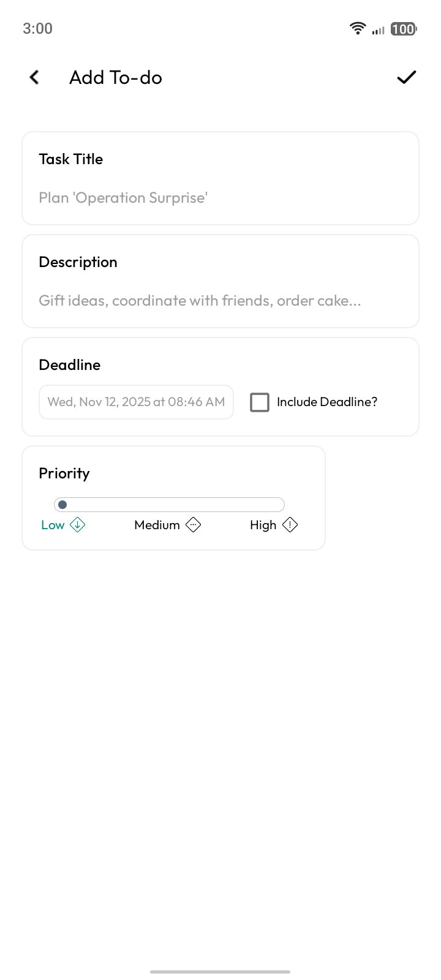Select the 'Medium' priority label

pos(157,525)
